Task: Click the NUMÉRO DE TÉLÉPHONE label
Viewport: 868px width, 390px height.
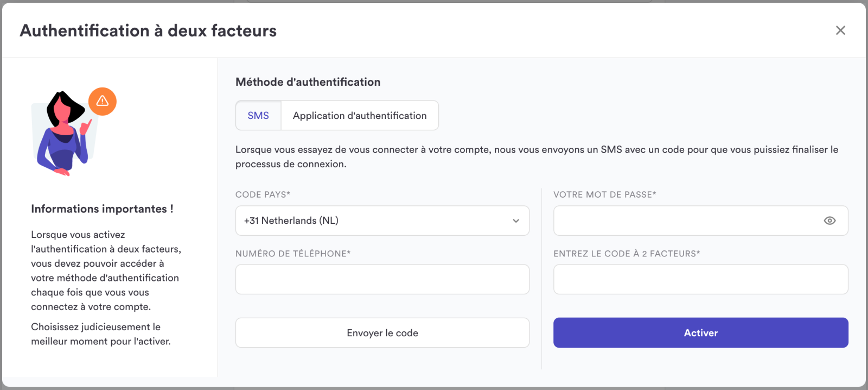Action: 293,254
